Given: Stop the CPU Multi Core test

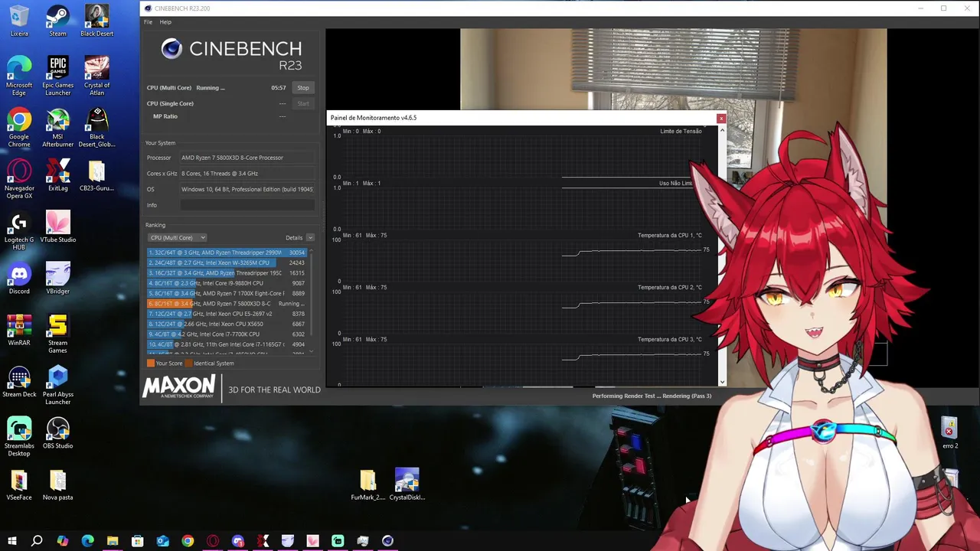Looking at the screenshot, I should 303,88.
